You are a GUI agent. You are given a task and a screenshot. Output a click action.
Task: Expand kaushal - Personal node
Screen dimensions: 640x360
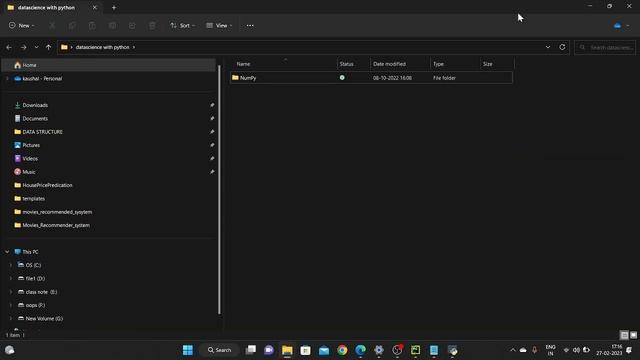click(x=7, y=78)
